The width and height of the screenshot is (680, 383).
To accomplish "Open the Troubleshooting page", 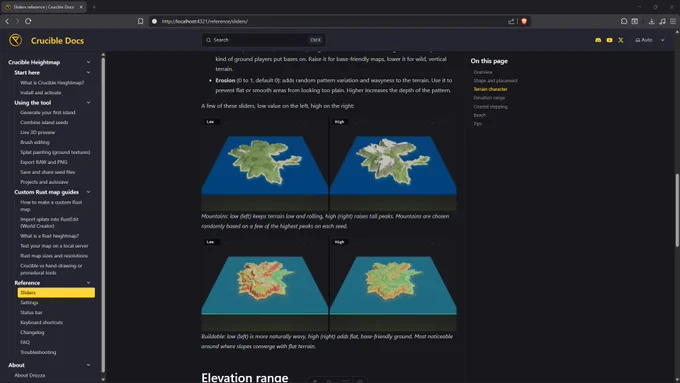I will [x=38, y=352].
